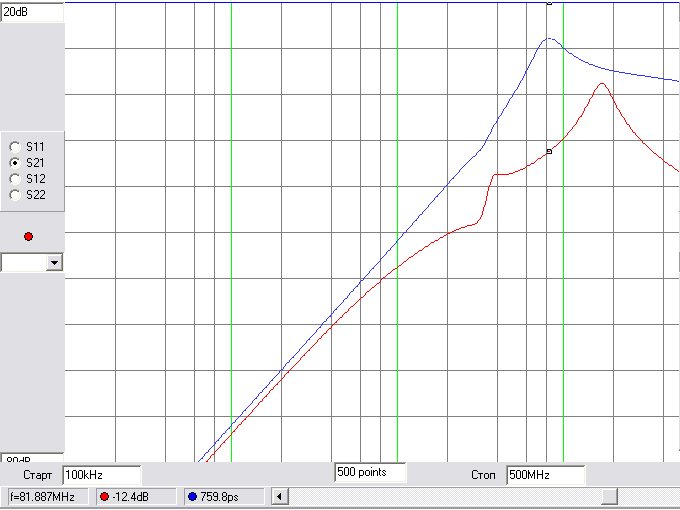680x510 pixels.
Task: Click the Старт frequency field showing 100kHz
Action: point(101,474)
